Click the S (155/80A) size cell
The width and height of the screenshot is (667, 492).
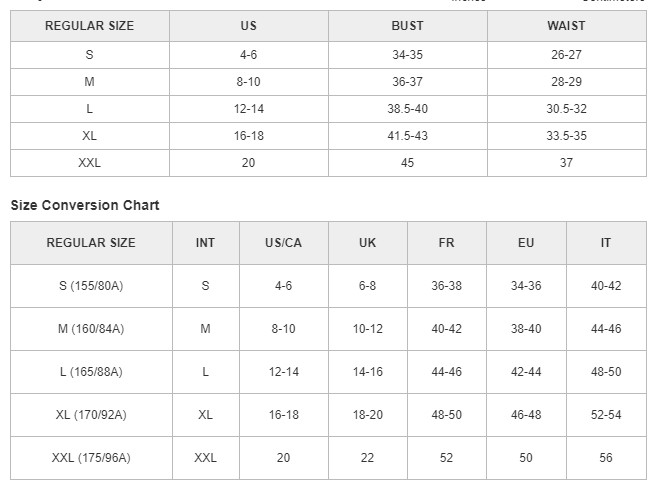point(91,286)
